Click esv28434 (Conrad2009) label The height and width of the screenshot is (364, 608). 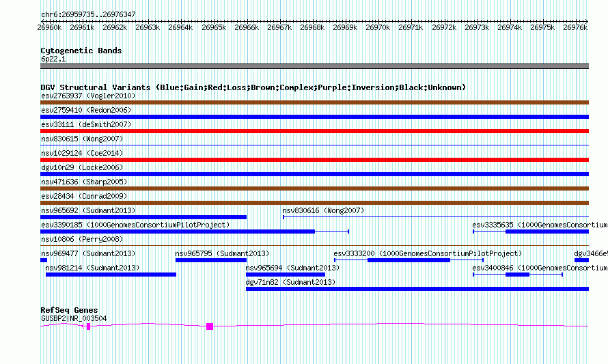pyautogui.click(x=84, y=196)
